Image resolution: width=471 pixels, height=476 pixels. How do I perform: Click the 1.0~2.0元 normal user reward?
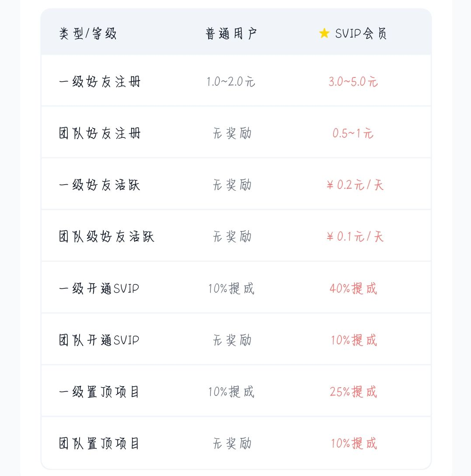(x=231, y=82)
